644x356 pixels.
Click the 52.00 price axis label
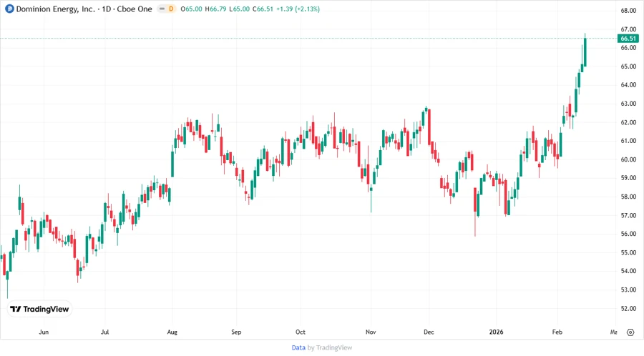coord(628,308)
